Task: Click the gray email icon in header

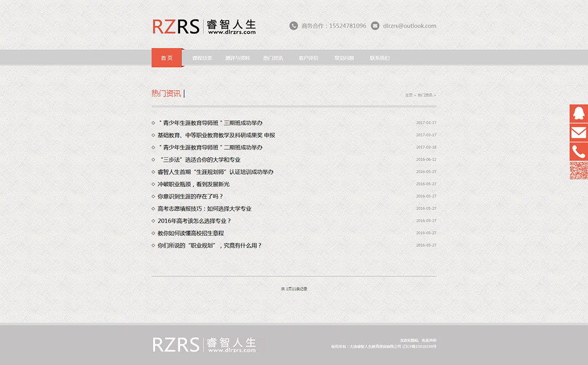Action: point(375,26)
